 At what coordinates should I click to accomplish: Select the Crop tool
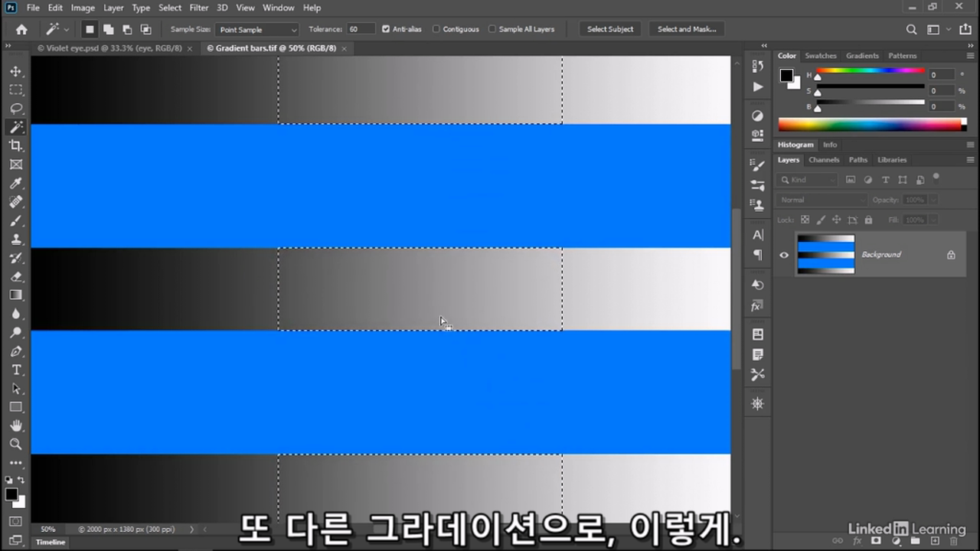[x=16, y=145]
